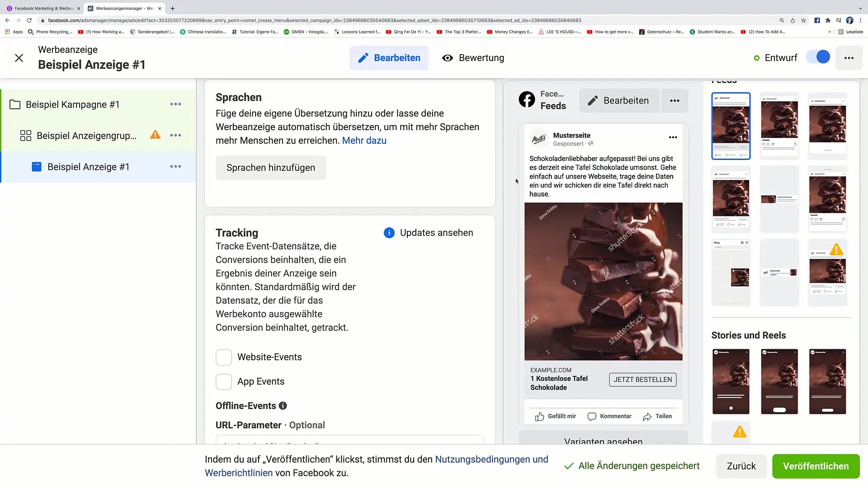Viewport: 868px width, 488px height.
Task: Expand the hidden bookmarks chevron
Action: pyautogui.click(x=830, y=32)
